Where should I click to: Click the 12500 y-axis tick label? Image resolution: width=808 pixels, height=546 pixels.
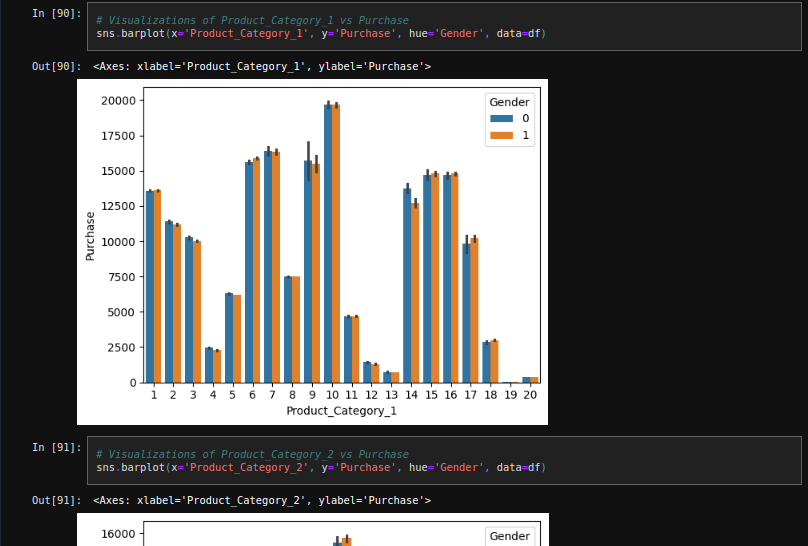pos(119,207)
